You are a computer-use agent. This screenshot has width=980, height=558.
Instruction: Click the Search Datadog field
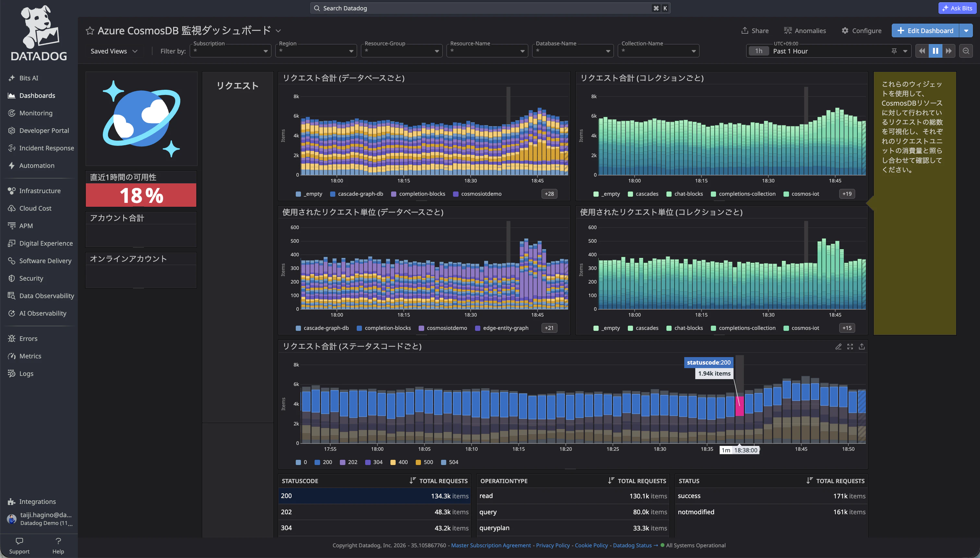pos(490,8)
